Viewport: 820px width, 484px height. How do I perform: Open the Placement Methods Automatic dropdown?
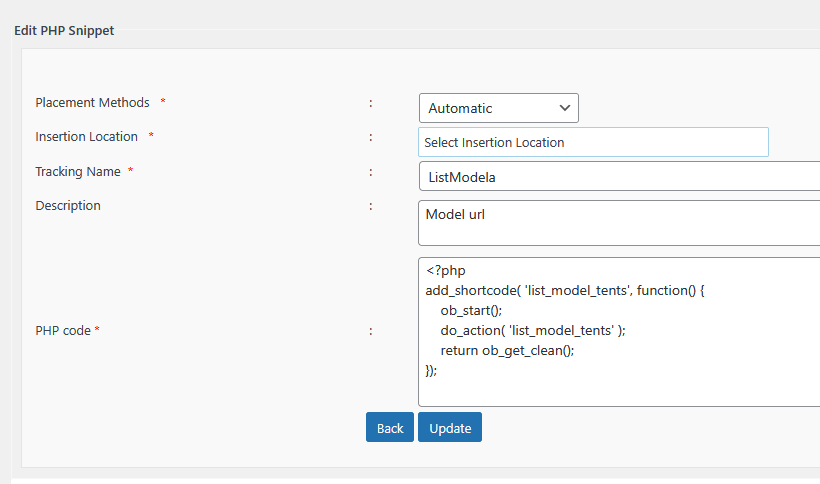pos(498,108)
